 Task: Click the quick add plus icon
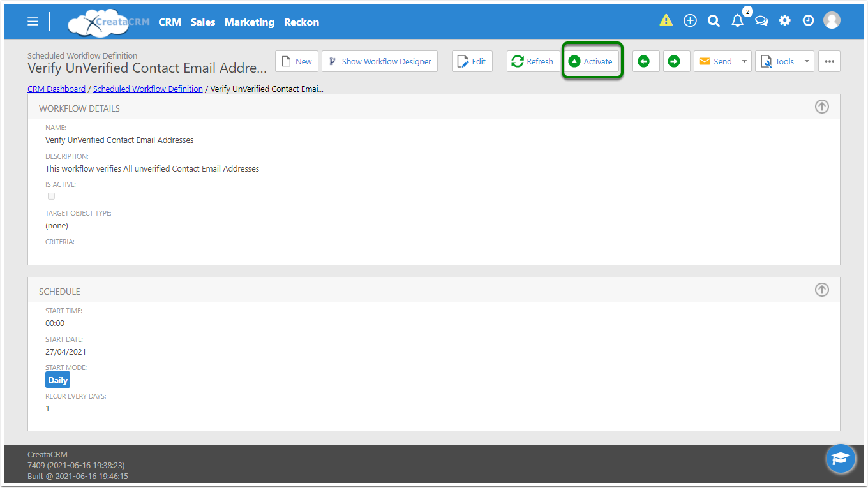pos(690,20)
